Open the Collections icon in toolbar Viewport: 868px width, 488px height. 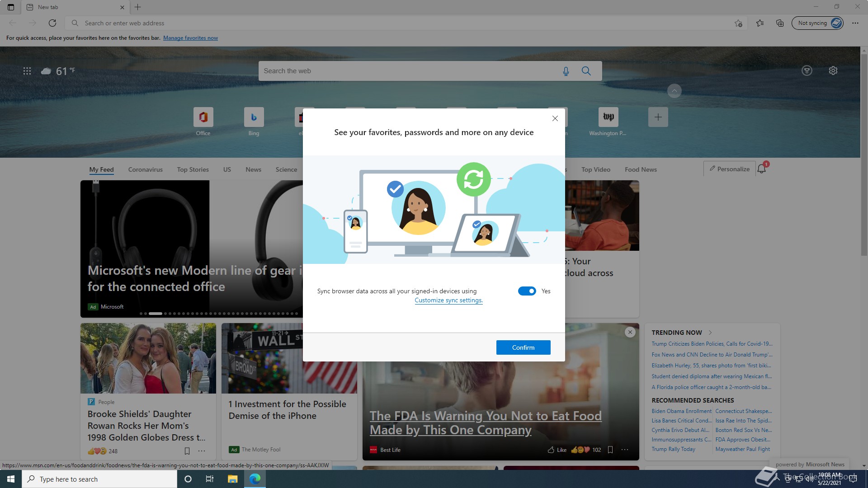780,23
